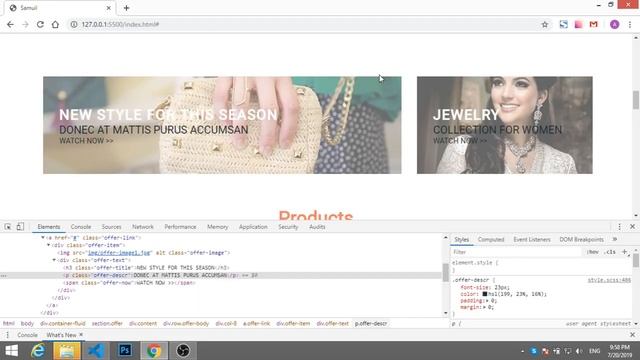Close the DevTools panel

(632, 227)
